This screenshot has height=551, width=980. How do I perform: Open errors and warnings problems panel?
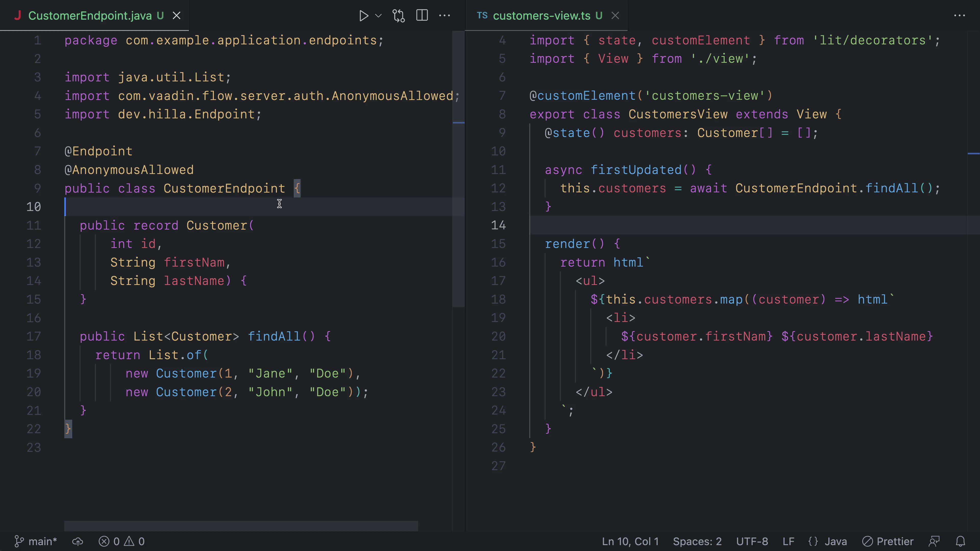click(122, 541)
